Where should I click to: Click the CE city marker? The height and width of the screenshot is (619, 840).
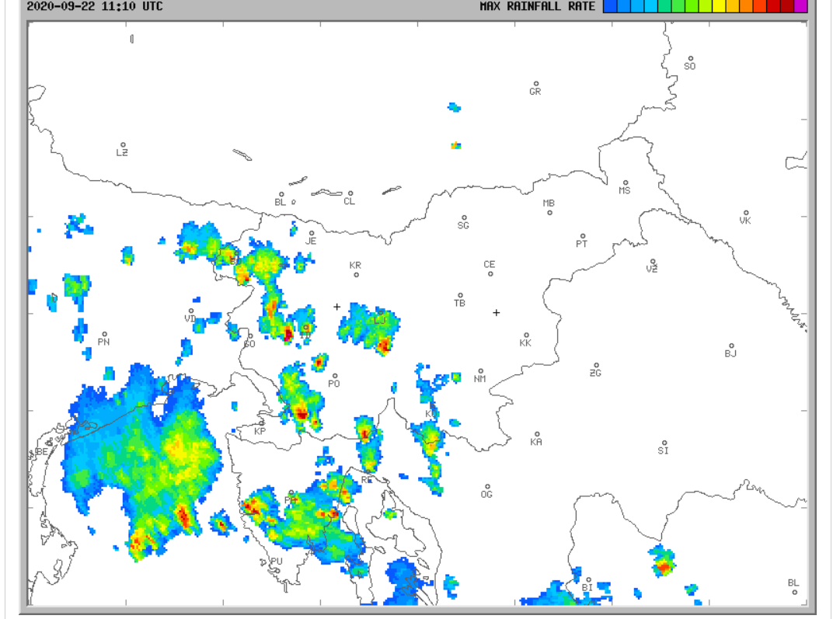pyautogui.click(x=490, y=273)
